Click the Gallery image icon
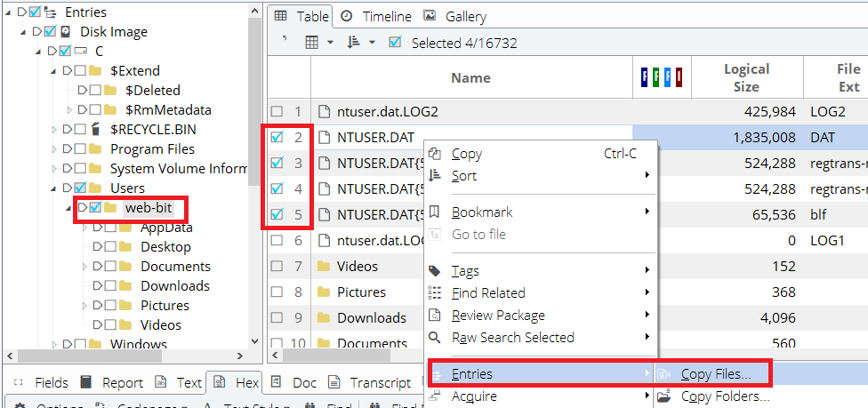868x408 pixels. pos(430,17)
